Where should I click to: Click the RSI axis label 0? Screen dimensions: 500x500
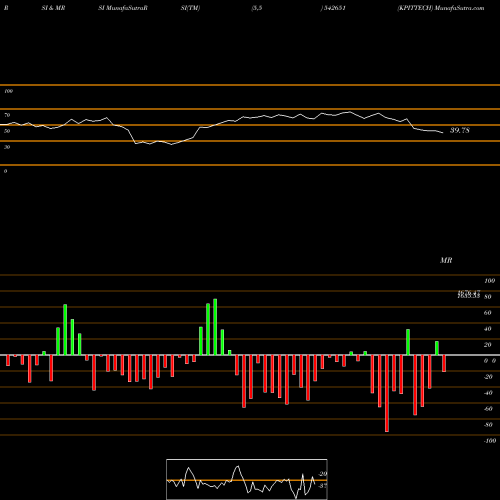click(x=5, y=171)
